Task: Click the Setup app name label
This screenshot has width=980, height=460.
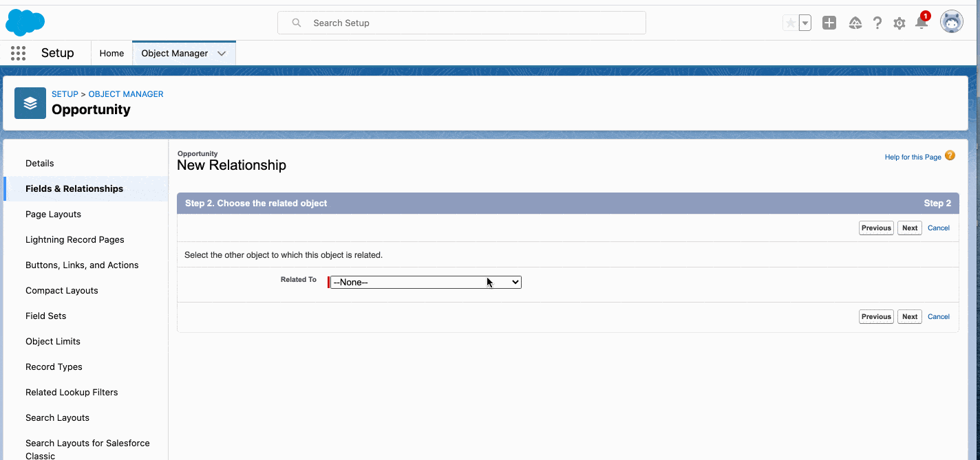Action: click(58, 53)
